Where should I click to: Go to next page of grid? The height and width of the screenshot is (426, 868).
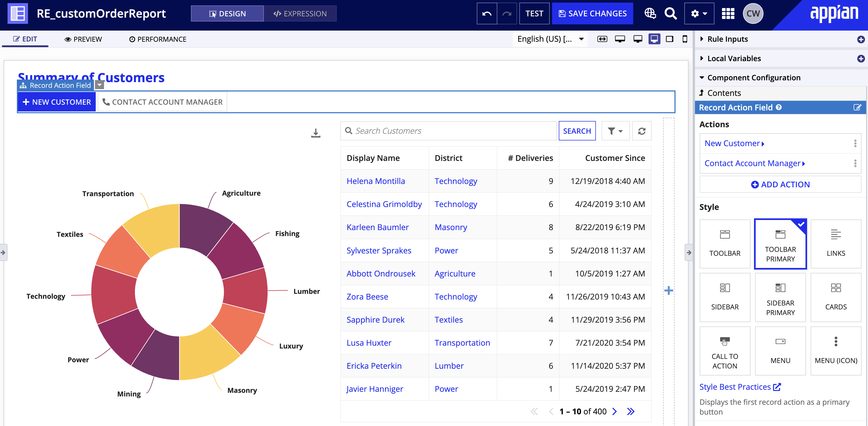click(x=615, y=411)
